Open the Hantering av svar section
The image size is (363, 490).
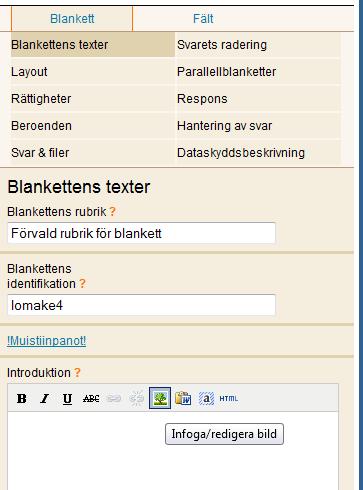pos(258,126)
